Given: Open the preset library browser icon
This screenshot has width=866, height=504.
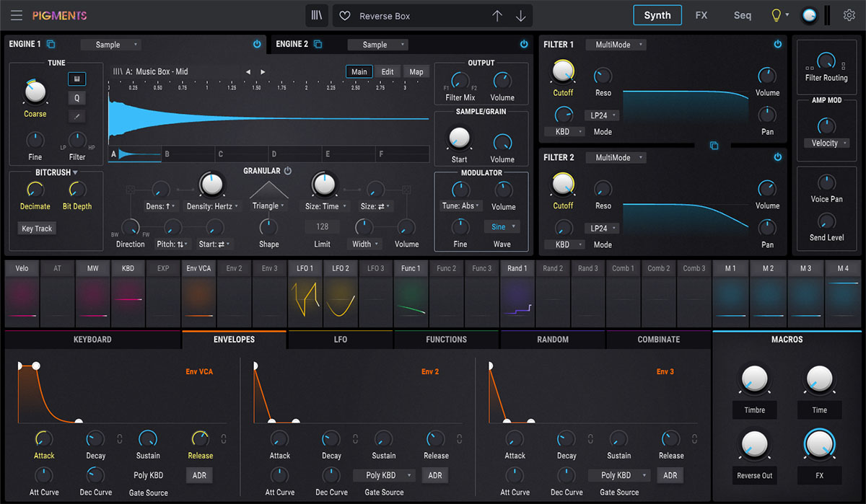Looking at the screenshot, I should 317,15.
